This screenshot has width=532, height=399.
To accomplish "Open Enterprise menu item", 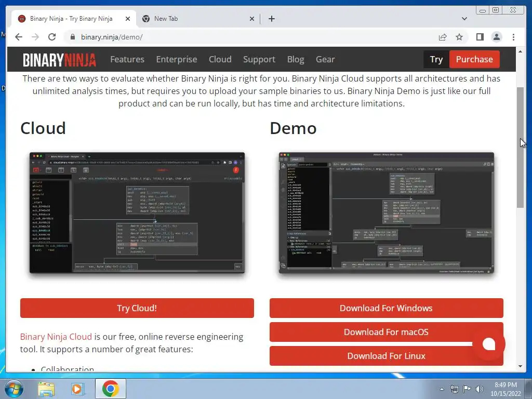I will (177, 59).
